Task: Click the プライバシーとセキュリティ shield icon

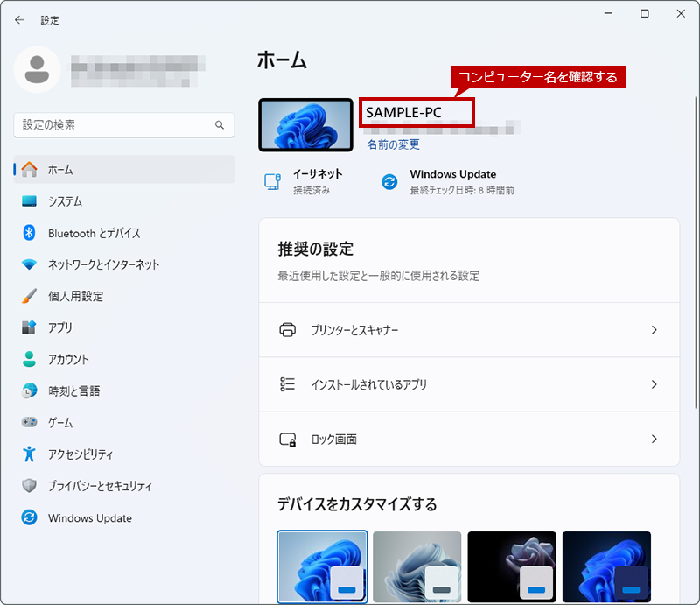Action: [29, 486]
